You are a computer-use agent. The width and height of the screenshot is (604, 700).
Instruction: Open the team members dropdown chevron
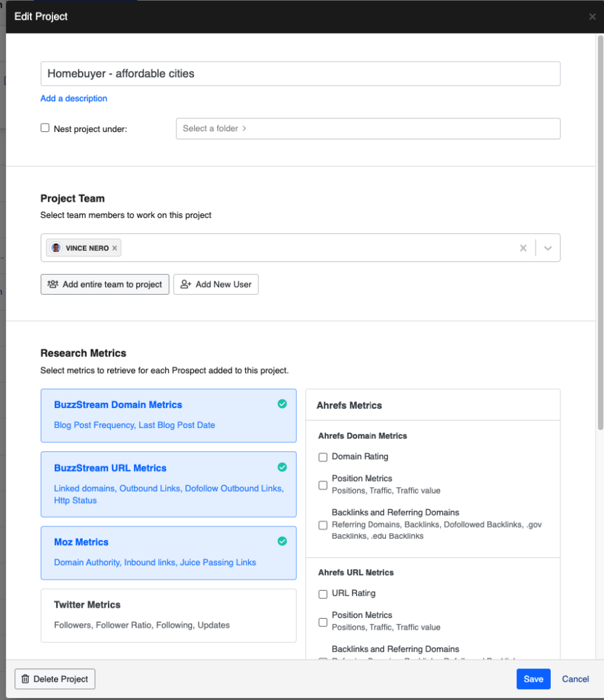click(547, 249)
